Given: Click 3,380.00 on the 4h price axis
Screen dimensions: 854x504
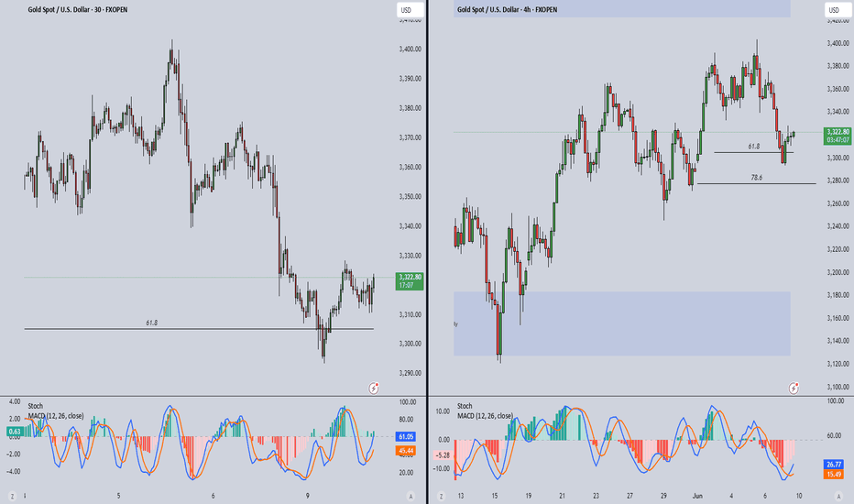Looking at the screenshot, I should pyautogui.click(x=838, y=66).
